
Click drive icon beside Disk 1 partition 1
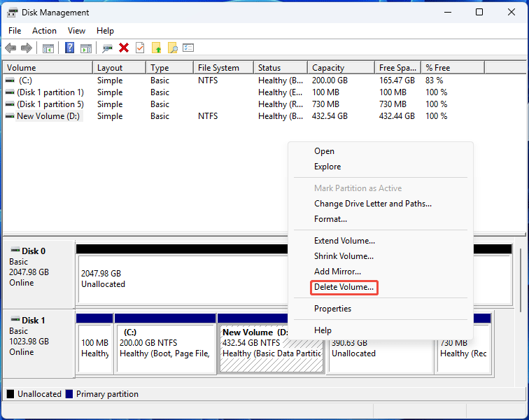(x=10, y=92)
